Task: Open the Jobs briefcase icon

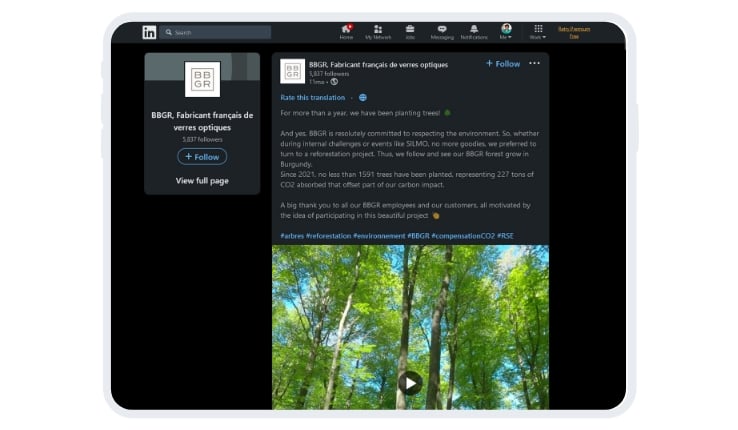Action: click(410, 32)
